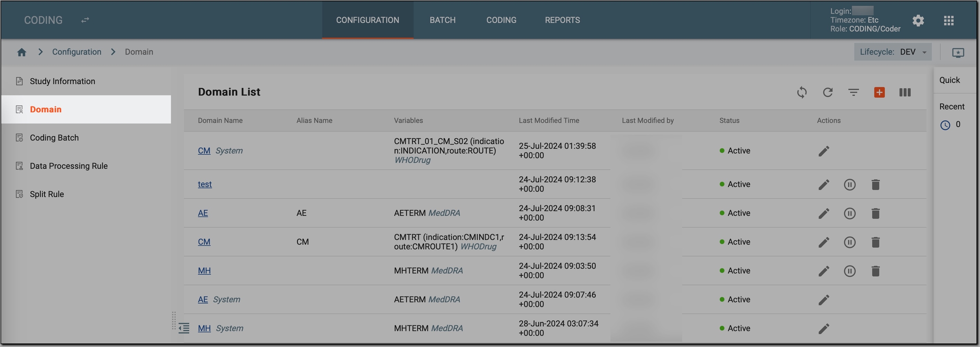Switch to the CODING tab
Image resolution: width=980 pixels, height=347 pixels.
pyautogui.click(x=501, y=20)
